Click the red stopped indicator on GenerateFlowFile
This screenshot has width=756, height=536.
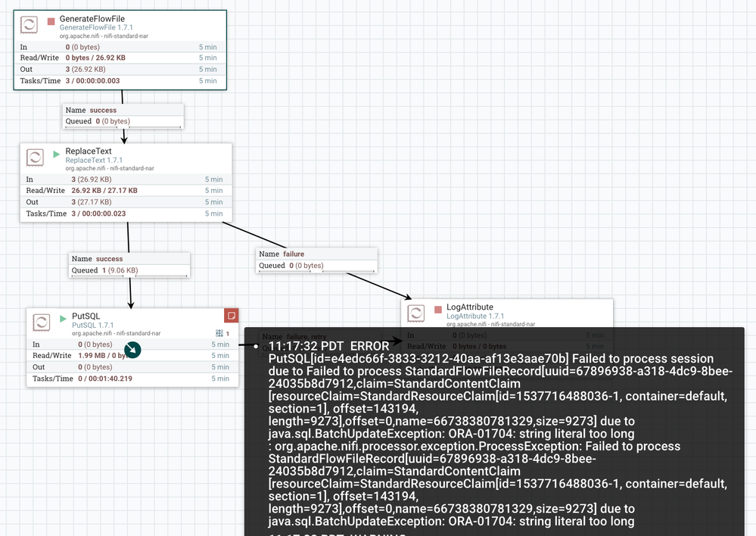tap(51, 21)
